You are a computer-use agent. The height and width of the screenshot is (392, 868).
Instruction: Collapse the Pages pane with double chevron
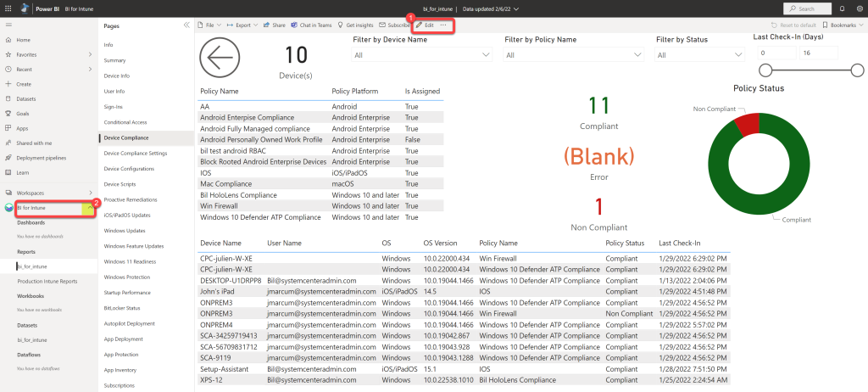pos(186,25)
